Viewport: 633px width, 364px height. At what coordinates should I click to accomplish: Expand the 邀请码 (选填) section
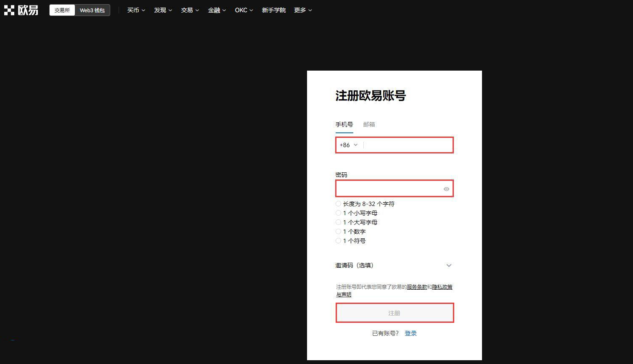click(x=448, y=265)
